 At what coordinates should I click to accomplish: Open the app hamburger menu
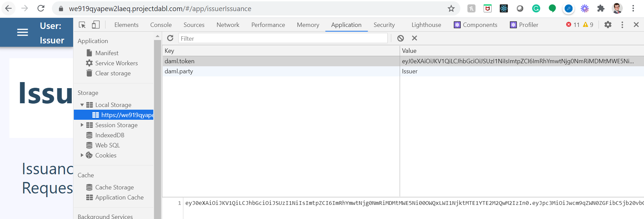pos(23,33)
